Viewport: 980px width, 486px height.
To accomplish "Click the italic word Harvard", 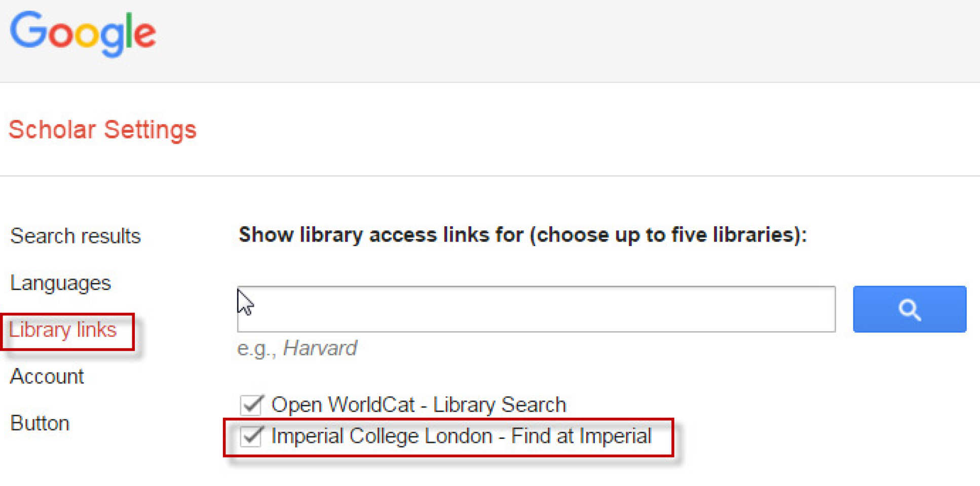I will [x=320, y=349].
